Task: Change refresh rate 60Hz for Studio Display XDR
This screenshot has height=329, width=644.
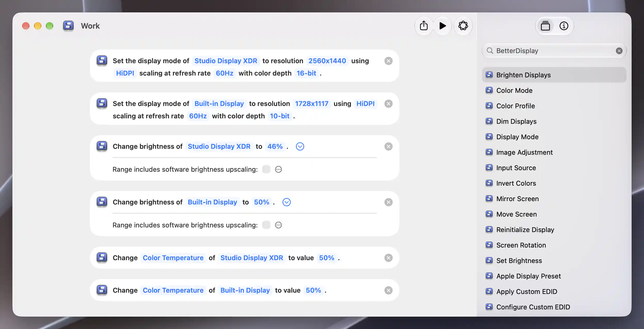Action: (224, 73)
